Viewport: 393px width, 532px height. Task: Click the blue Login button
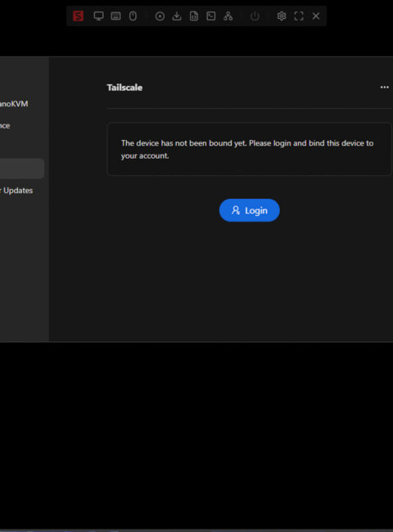[x=250, y=210]
